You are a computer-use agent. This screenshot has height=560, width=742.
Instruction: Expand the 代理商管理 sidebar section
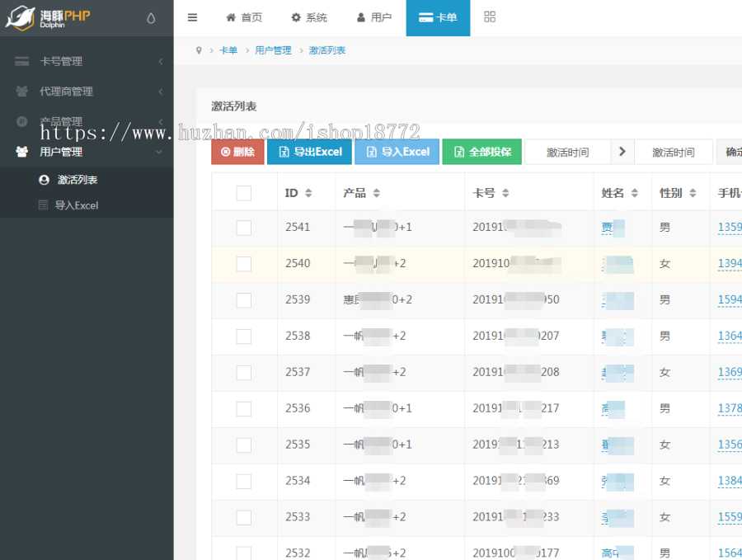coord(87,92)
